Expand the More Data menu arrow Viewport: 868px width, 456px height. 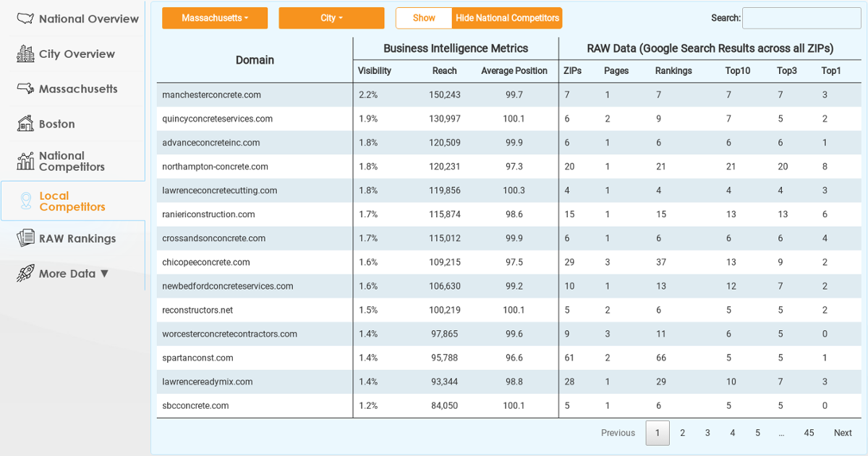point(104,274)
